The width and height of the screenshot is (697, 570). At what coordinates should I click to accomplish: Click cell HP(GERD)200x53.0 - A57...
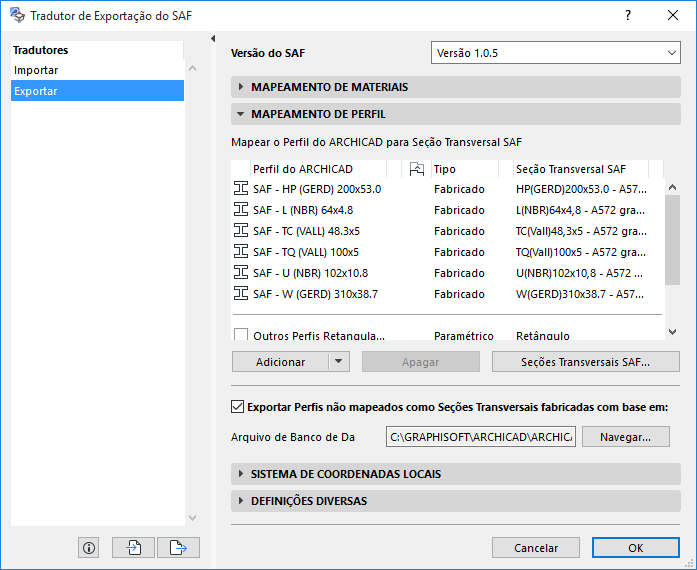coord(581,189)
